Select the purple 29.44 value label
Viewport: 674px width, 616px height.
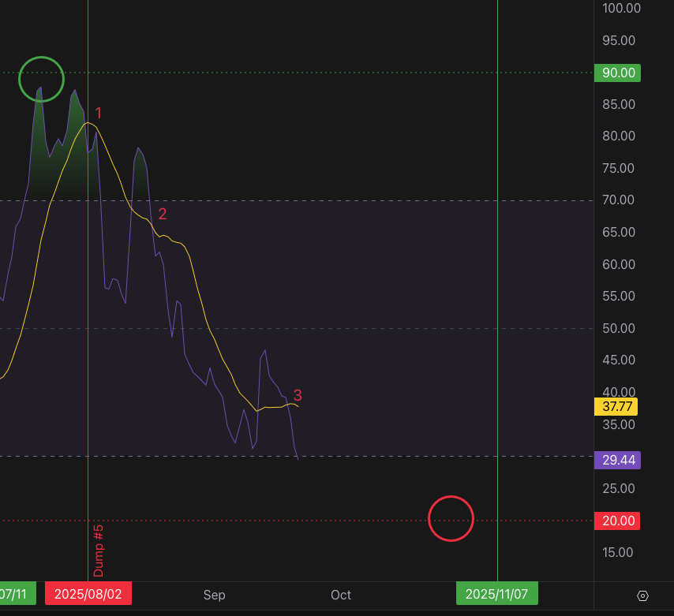[617, 460]
